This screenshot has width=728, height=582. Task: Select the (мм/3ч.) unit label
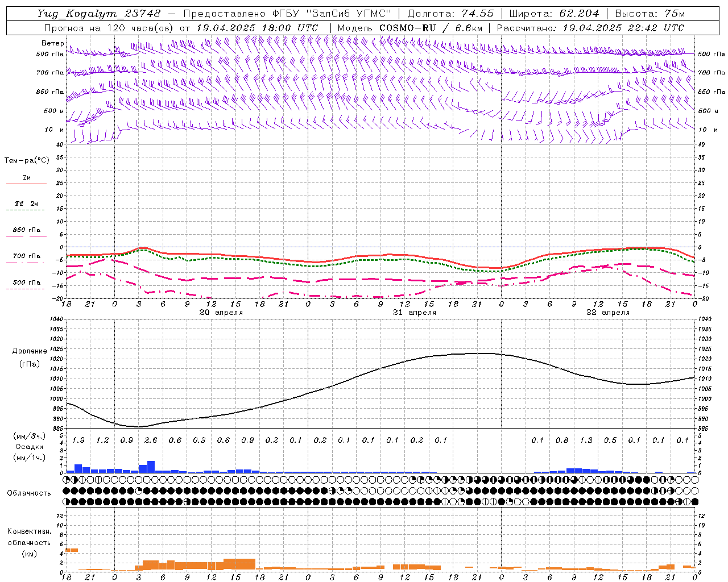click(30, 436)
